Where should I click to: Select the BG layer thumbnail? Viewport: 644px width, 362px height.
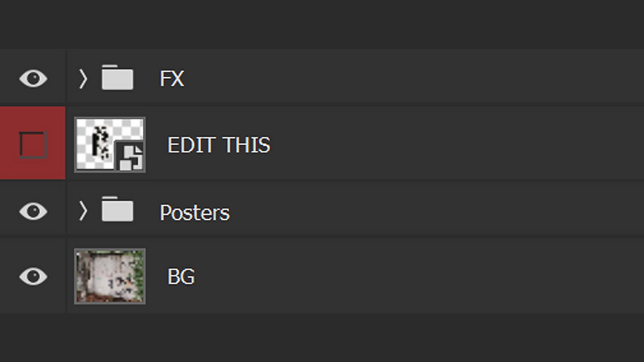coord(110,277)
